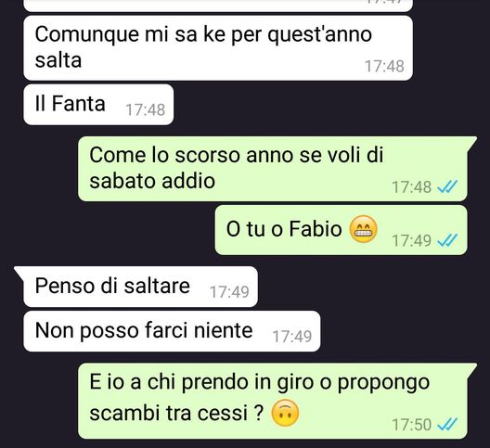Image resolution: width=490 pixels, height=448 pixels.
Task: Click the partially visible top message bubble
Action: (218, 6)
